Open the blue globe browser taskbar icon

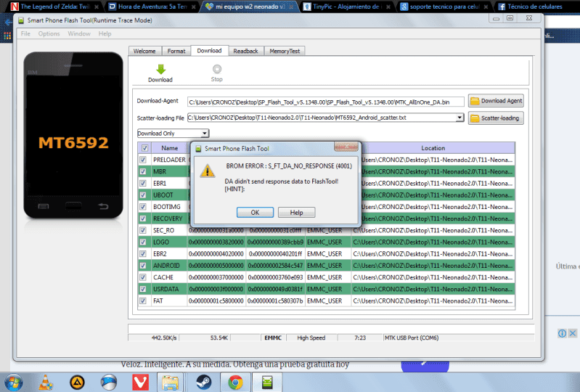[x=109, y=383]
